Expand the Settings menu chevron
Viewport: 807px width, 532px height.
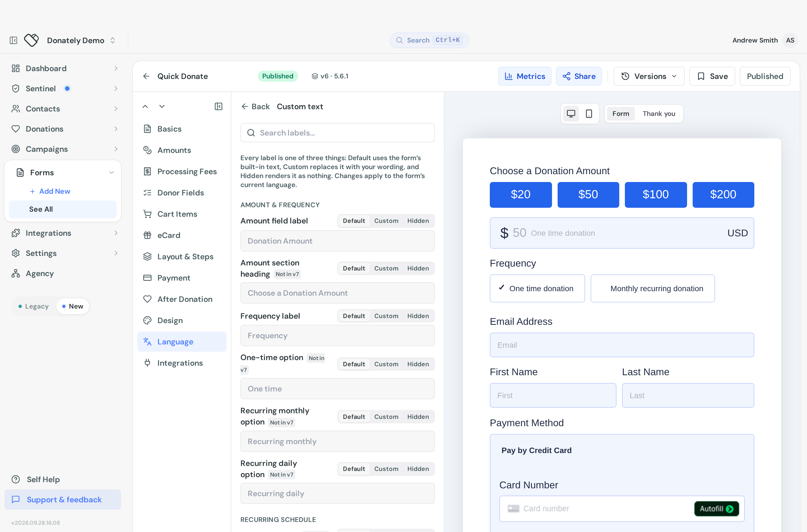click(x=116, y=253)
